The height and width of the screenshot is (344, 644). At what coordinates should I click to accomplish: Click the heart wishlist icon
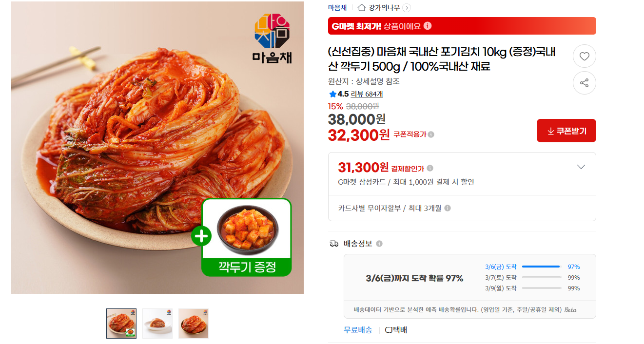[x=584, y=56]
